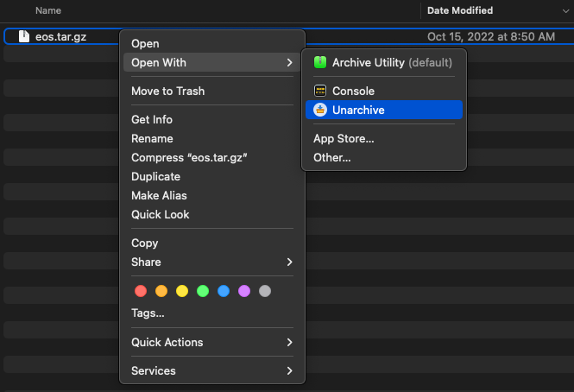Click the Console app icon
The width and height of the screenshot is (574, 392).
coord(320,91)
